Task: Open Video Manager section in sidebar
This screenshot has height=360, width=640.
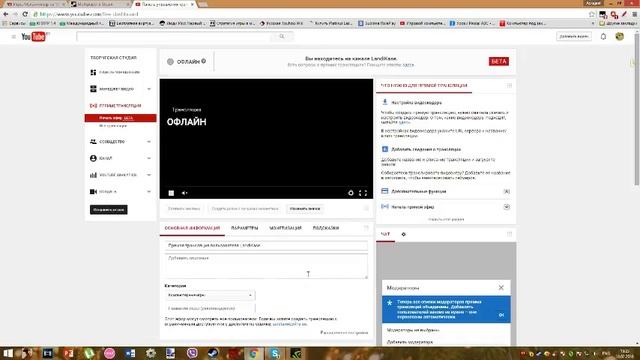Action: click(117, 89)
